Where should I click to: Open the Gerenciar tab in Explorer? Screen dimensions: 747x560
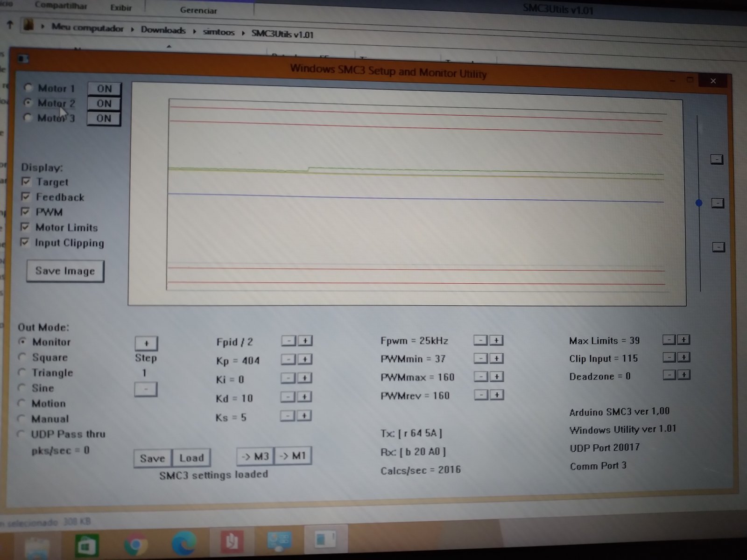198,10
